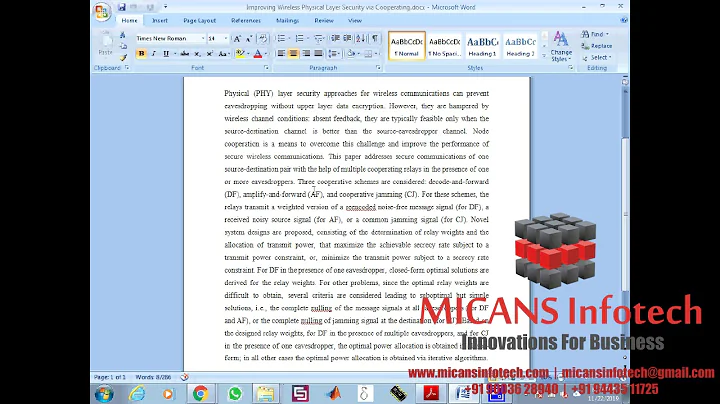Click the proofing status icon in status bar

185,377
